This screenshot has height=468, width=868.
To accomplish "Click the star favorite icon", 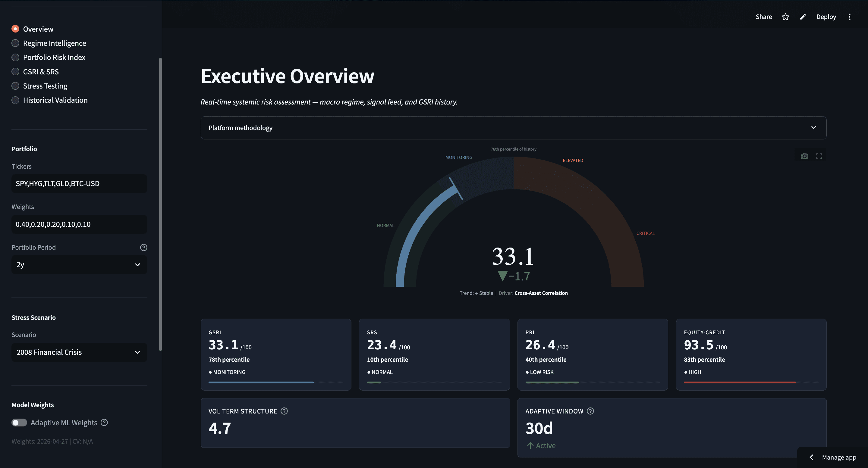I will (785, 17).
